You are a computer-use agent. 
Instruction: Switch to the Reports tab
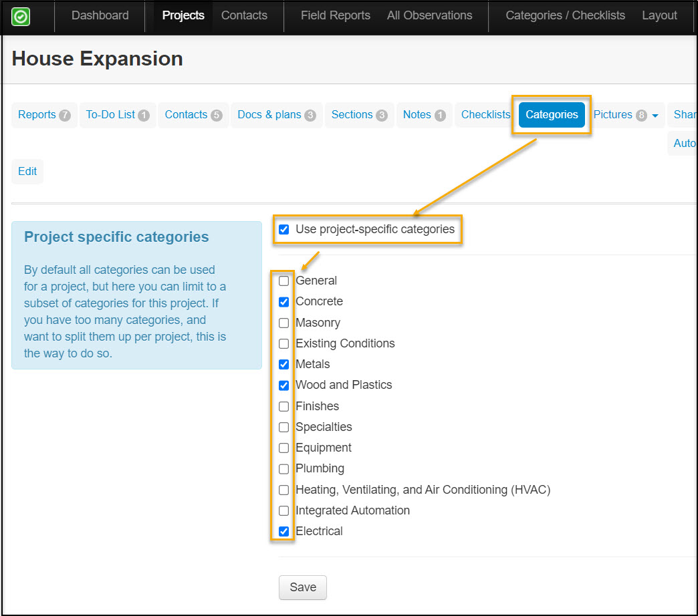click(x=44, y=115)
